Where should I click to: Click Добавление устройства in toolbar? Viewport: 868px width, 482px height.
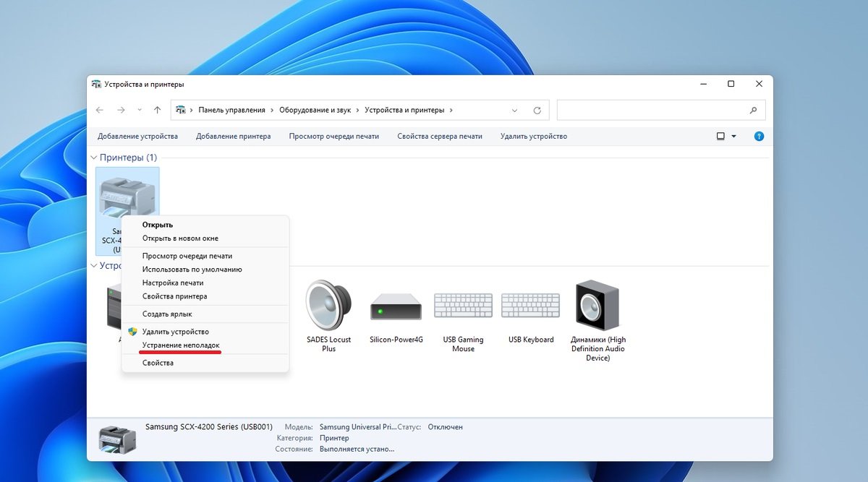tap(137, 136)
